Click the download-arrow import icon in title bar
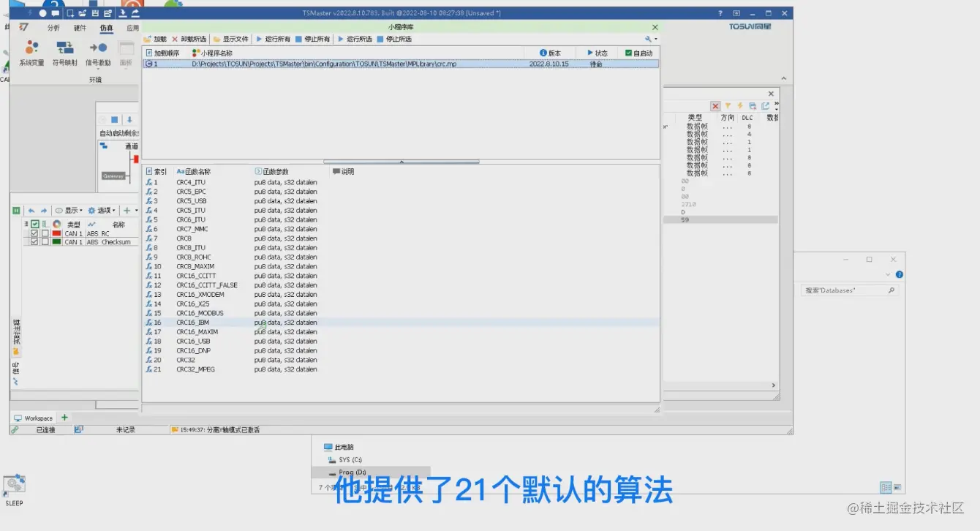The height and width of the screenshot is (531, 980). click(x=123, y=13)
